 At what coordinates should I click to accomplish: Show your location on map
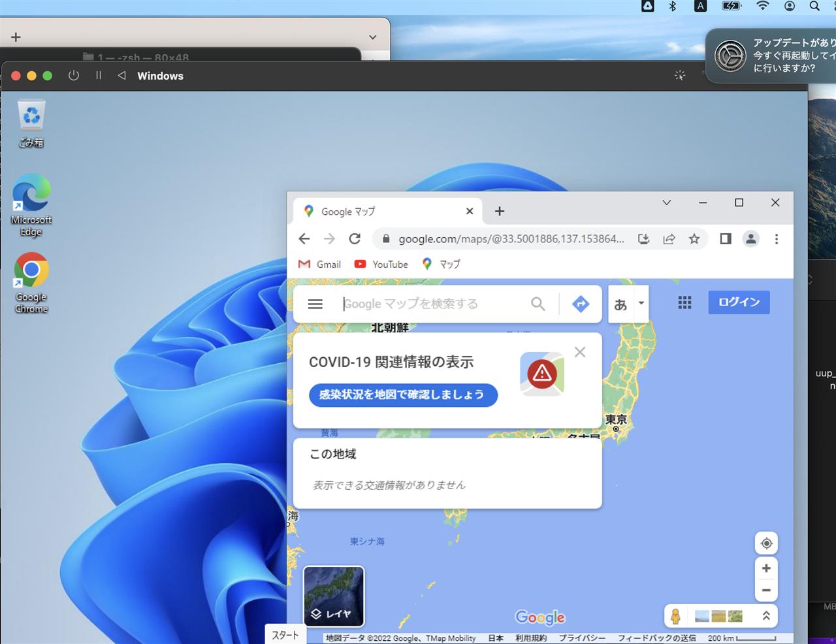[x=767, y=543]
